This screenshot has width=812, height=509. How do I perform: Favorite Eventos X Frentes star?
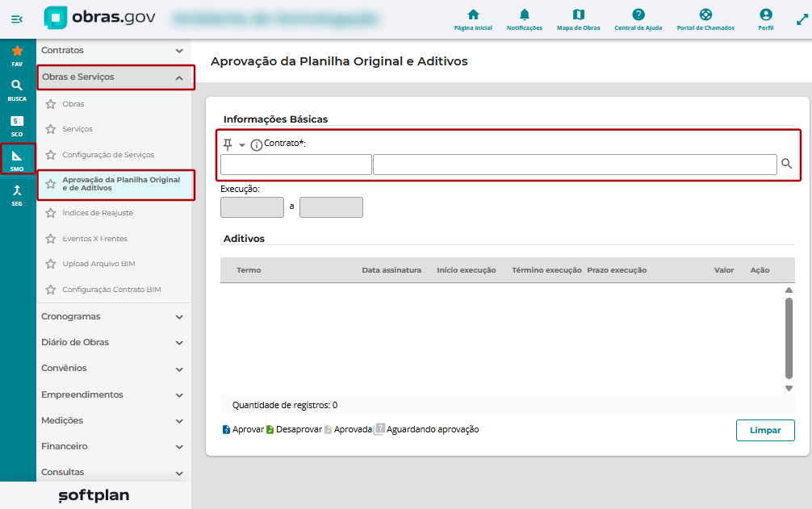[x=50, y=239]
